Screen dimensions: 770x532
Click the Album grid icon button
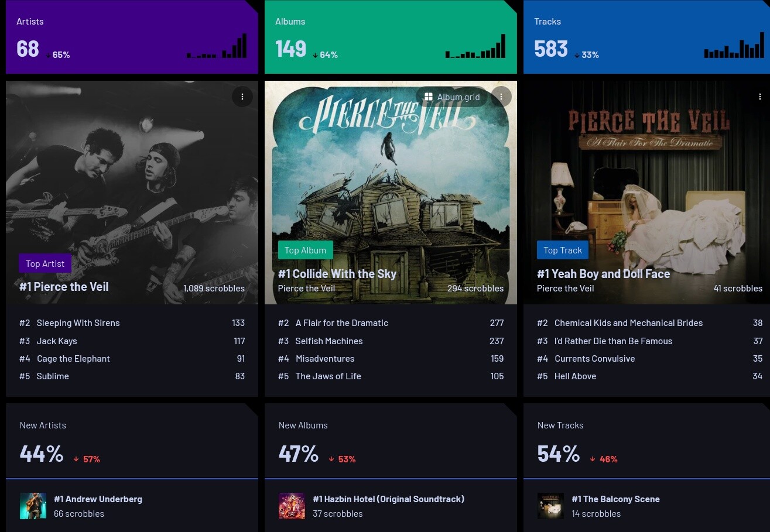(x=452, y=97)
